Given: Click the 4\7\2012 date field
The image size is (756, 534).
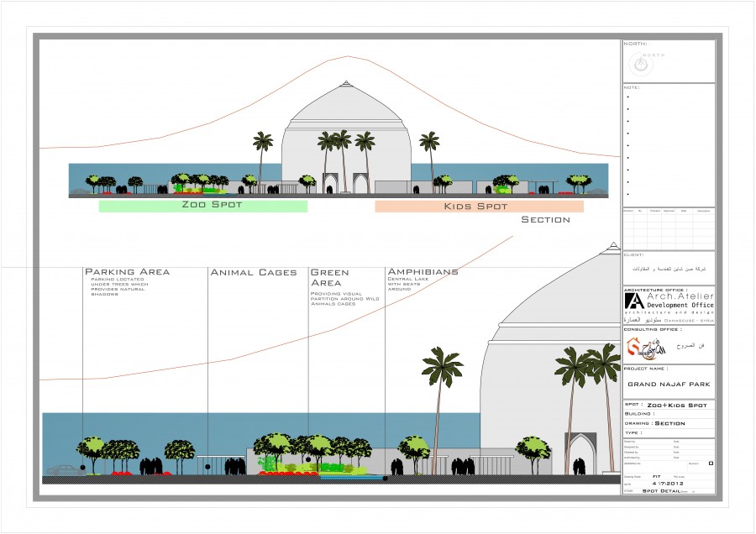Looking at the screenshot, I should point(669,483).
